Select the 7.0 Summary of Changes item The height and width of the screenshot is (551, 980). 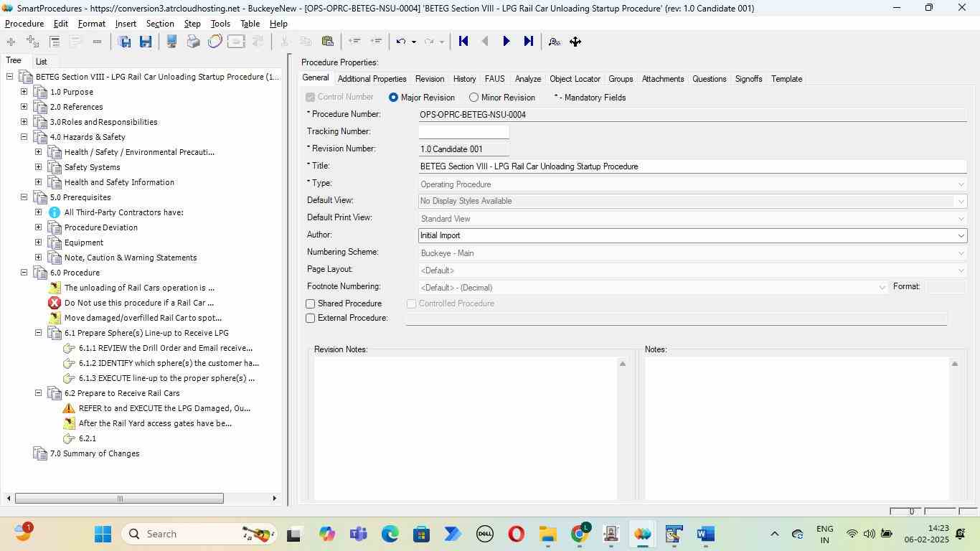pyautogui.click(x=95, y=453)
